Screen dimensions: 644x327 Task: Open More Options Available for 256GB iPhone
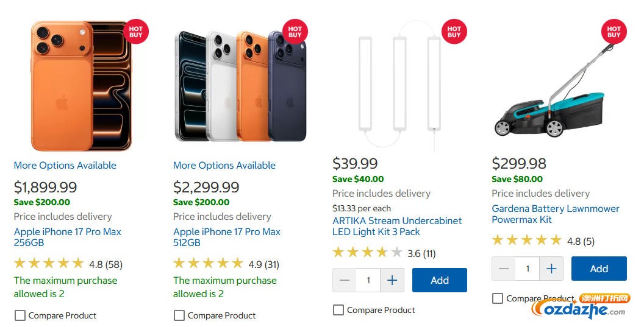click(x=65, y=166)
